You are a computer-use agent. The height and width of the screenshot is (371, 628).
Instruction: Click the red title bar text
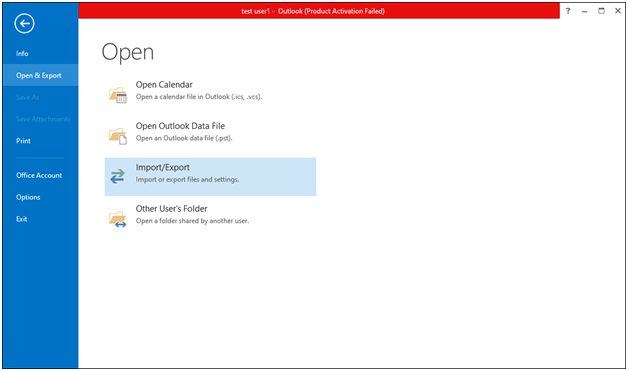click(x=313, y=11)
